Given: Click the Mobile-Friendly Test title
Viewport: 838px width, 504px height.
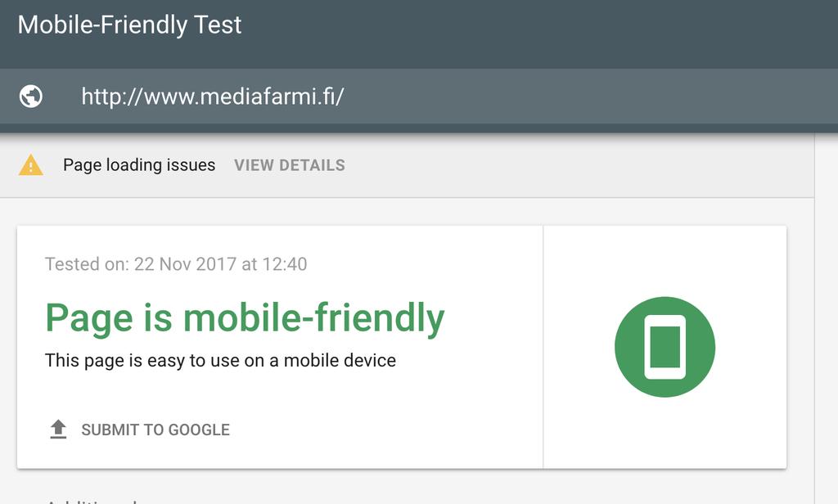Looking at the screenshot, I should pyautogui.click(x=130, y=25).
